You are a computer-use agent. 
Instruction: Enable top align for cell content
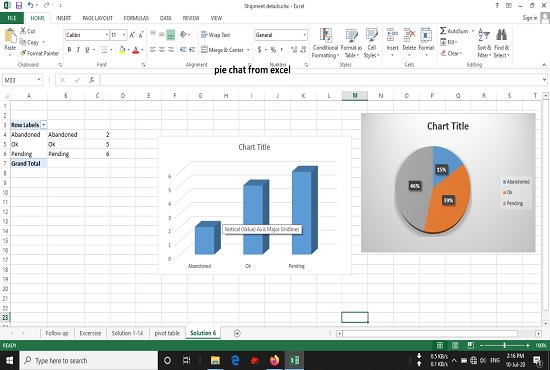click(x=153, y=34)
